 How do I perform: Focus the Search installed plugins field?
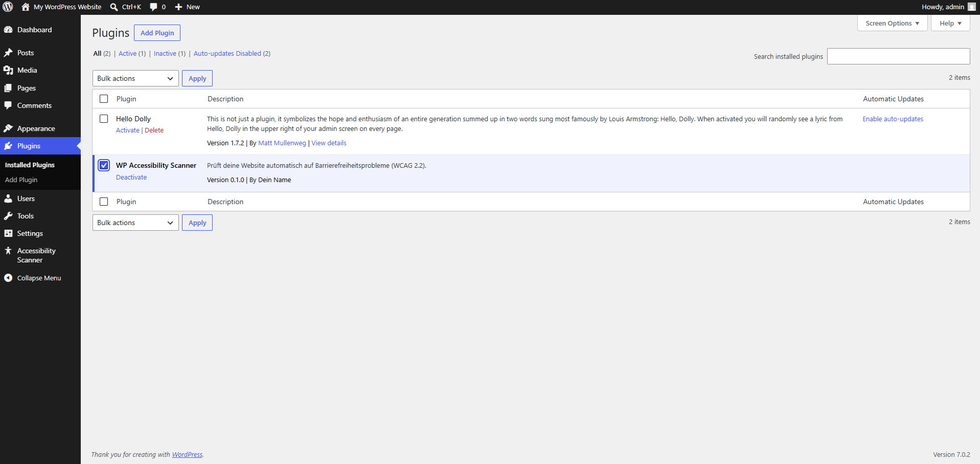tap(898, 56)
